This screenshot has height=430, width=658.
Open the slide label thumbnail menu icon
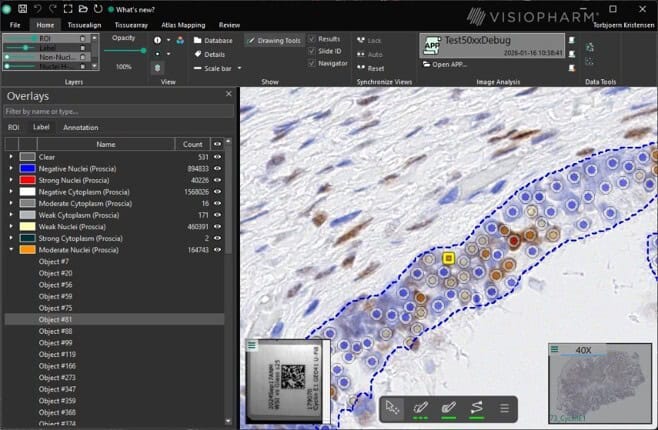click(x=252, y=345)
